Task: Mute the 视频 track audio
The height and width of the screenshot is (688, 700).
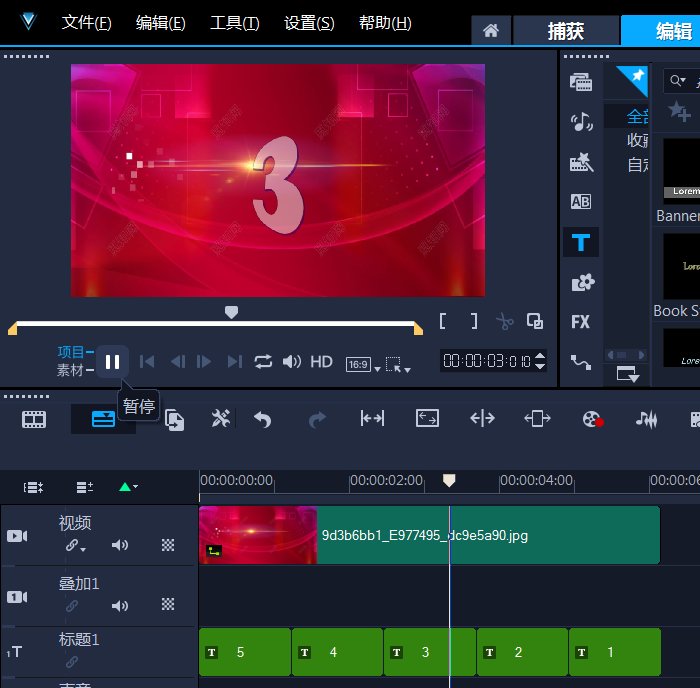Action: tap(119, 545)
